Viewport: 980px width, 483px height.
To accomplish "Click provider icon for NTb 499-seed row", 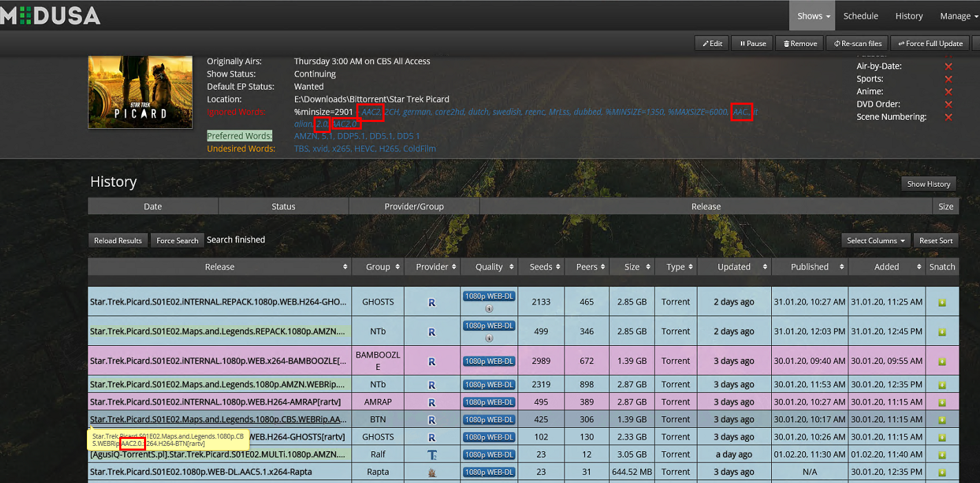I will [432, 332].
